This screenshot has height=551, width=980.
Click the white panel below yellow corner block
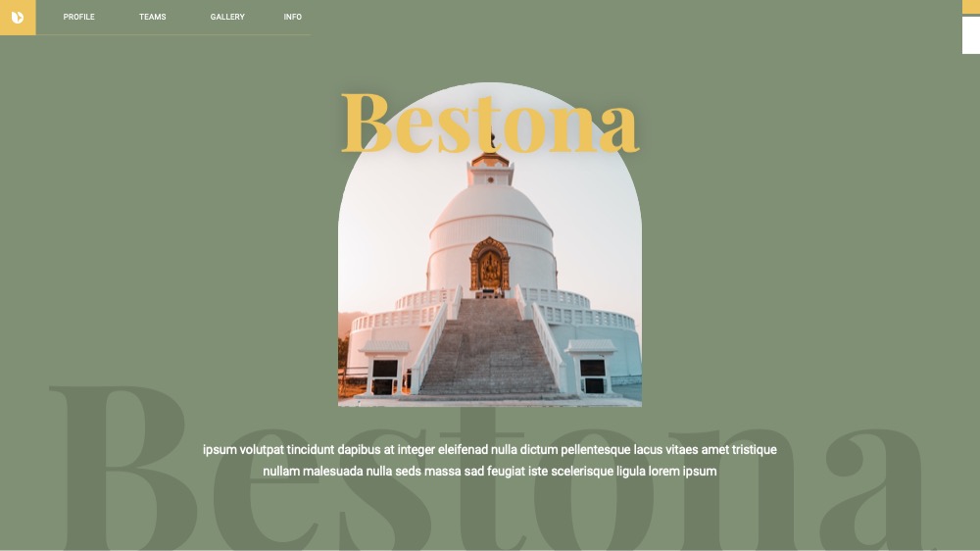click(x=970, y=35)
